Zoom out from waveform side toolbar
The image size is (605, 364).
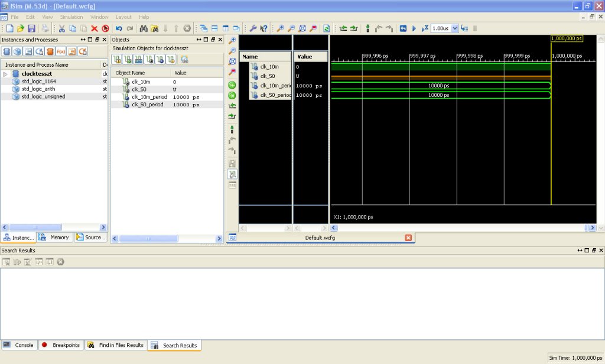tap(232, 51)
